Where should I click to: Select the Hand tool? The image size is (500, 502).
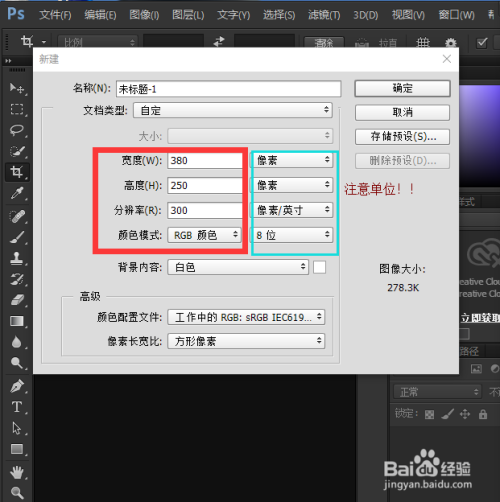(17, 472)
